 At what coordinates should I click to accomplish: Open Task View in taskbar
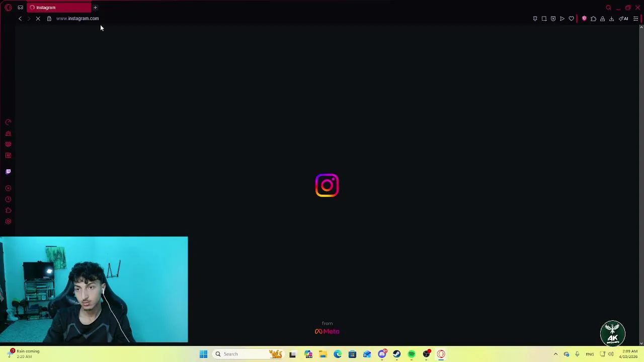292,354
